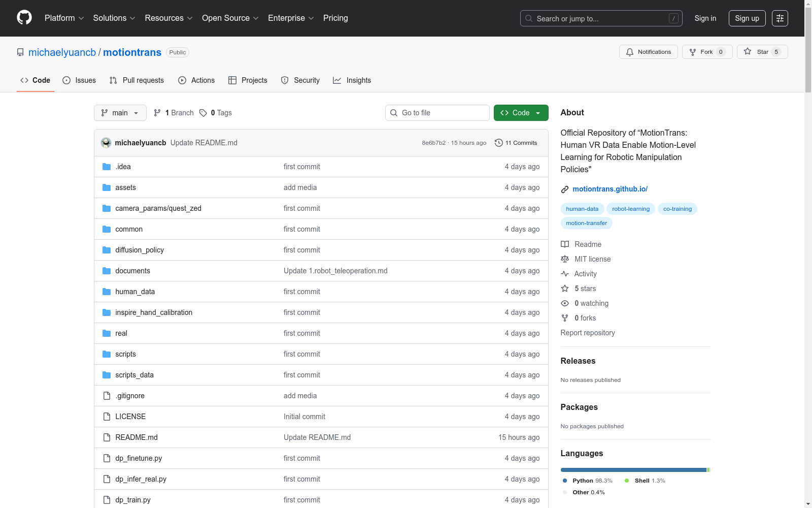
Task: Click the Shell language entry
Action: click(645, 481)
